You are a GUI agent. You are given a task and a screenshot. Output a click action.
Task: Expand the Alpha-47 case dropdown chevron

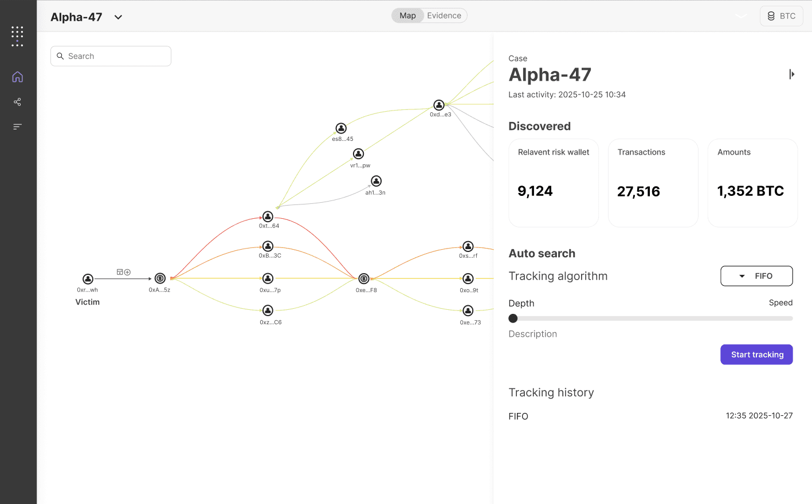point(119,17)
